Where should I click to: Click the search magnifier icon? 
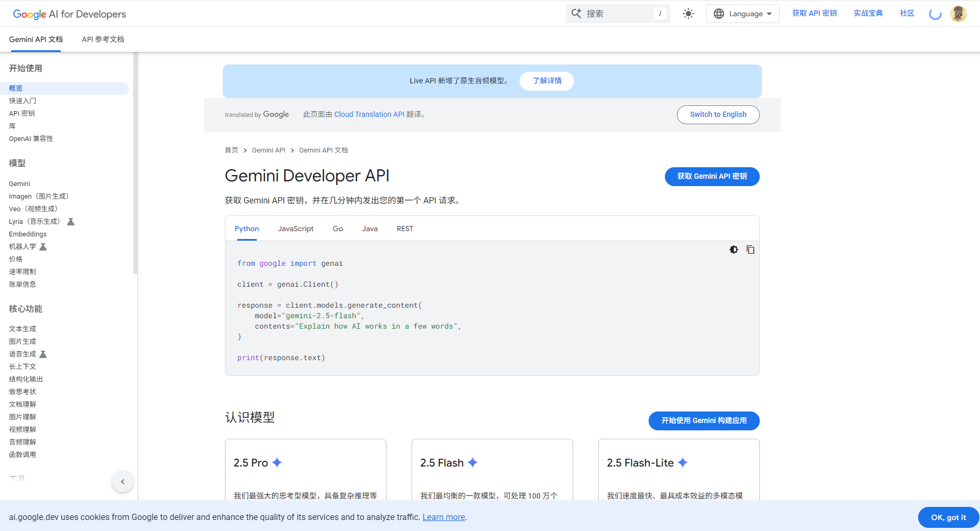pyautogui.click(x=576, y=14)
